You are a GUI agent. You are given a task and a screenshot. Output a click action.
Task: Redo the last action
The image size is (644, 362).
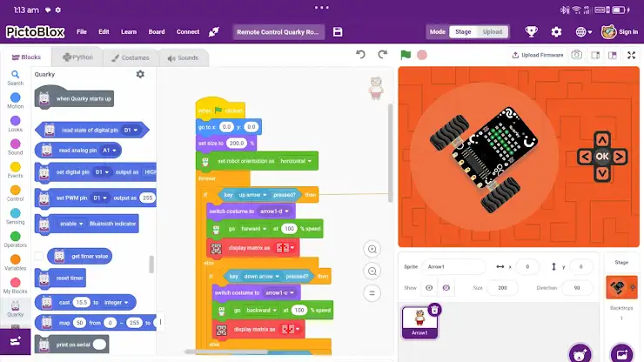[x=382, y=55]
